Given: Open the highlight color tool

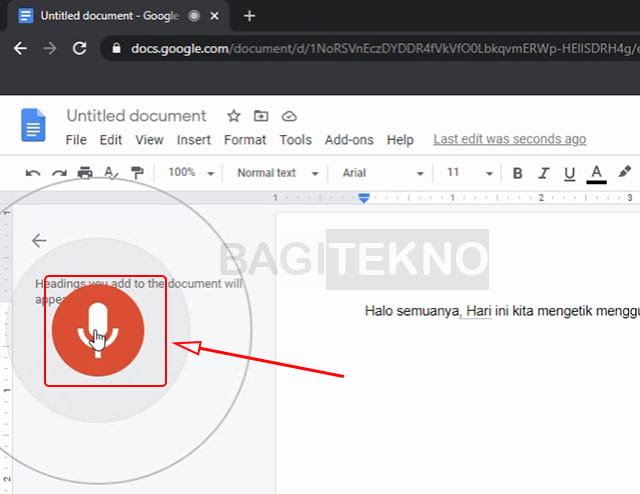Looking at the screenshot, I should (x=624, y=172).
